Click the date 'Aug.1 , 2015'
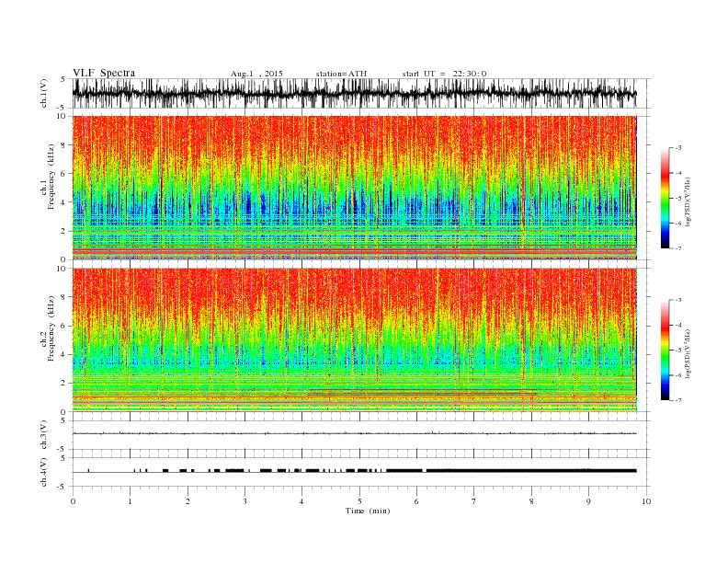The image size is (728, 563). click(x=256, y=74)
